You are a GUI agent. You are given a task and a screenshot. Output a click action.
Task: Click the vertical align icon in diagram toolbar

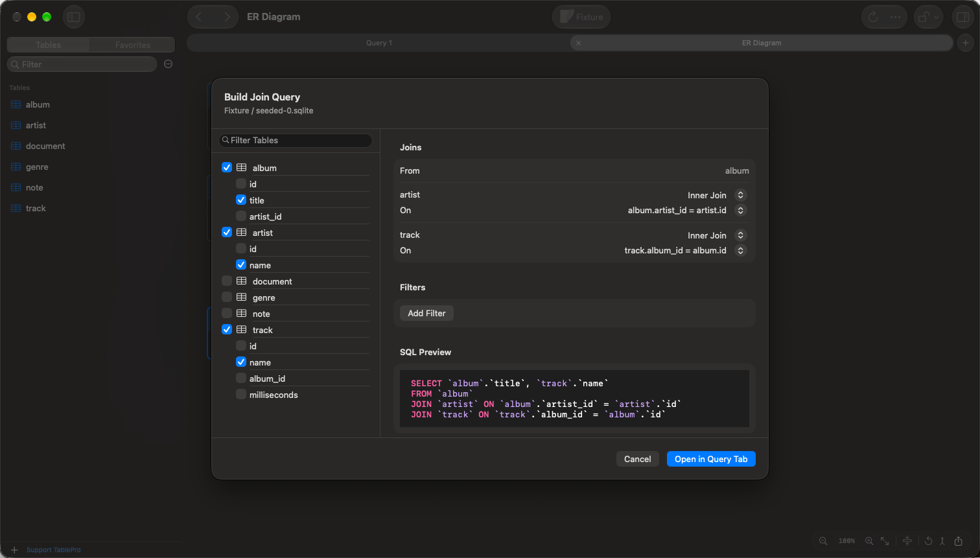tap(907, 541)
